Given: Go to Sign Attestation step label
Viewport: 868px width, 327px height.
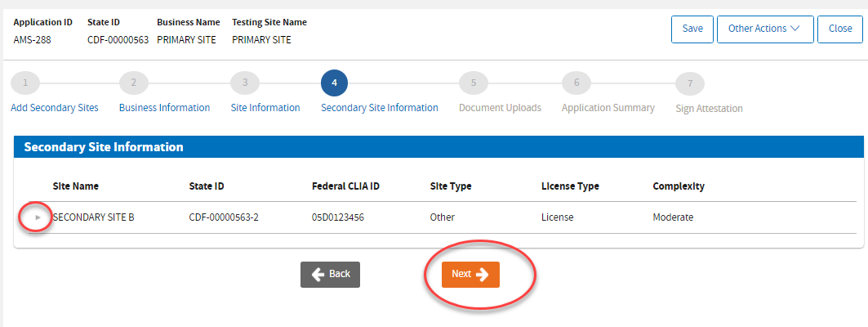Looking at the screenshot, I should [709, 108].
